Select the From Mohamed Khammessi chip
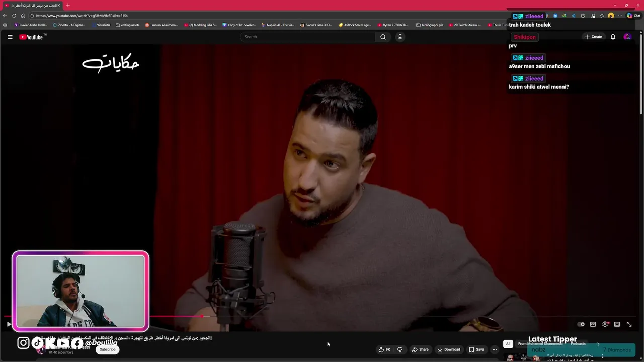The height and width of the screenshot is (362, 644). point(540,344)
